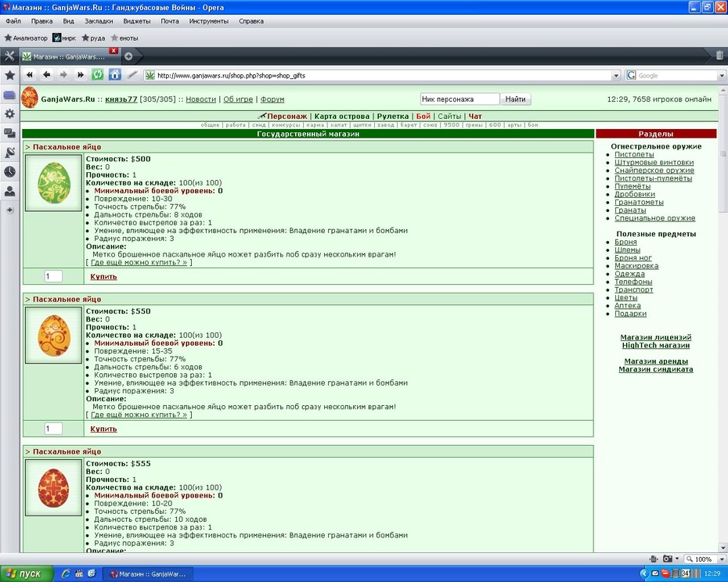Open the zoom level 100% dropdown
Screen dimensions: 728x582
[706, 559]
